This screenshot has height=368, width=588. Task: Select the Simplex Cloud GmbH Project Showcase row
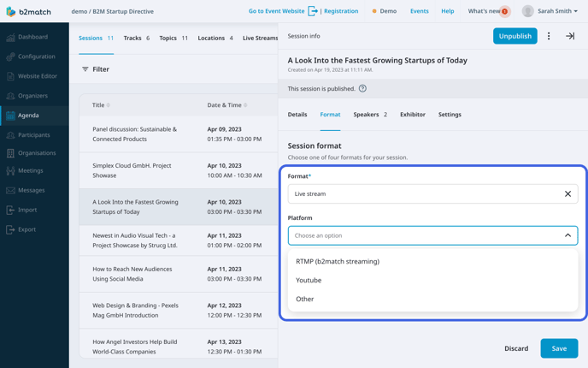[179, 170]
